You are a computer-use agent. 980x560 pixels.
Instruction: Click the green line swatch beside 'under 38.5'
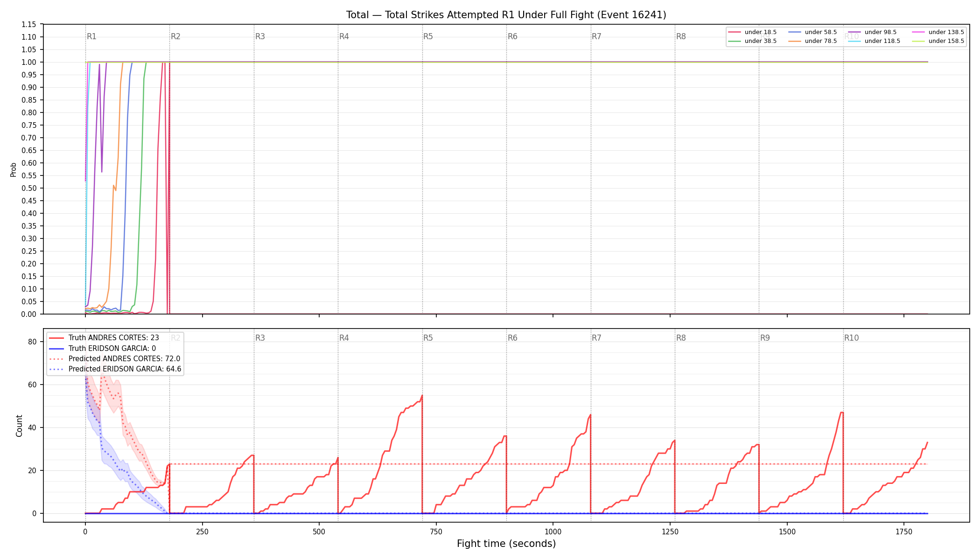point(735,41)
